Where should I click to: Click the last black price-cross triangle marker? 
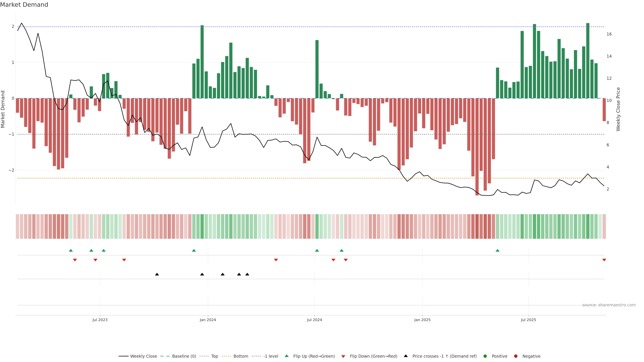click(247, 274)
